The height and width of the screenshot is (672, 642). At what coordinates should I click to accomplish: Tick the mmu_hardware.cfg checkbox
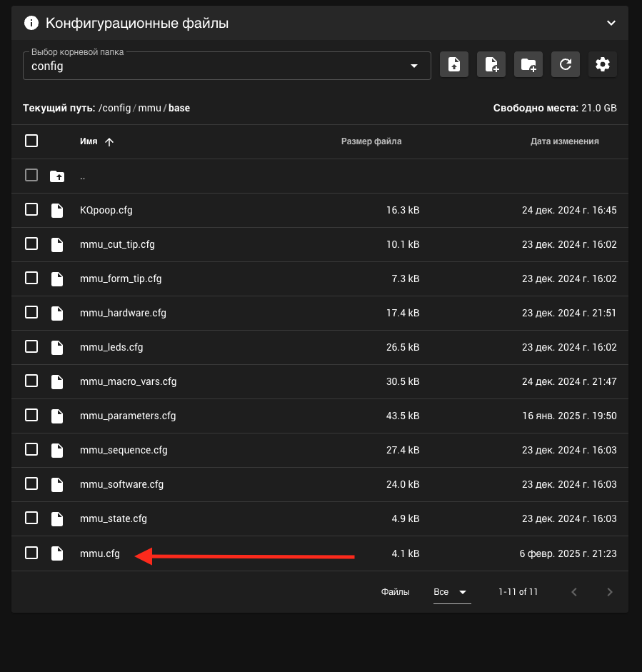click(31, 312)
